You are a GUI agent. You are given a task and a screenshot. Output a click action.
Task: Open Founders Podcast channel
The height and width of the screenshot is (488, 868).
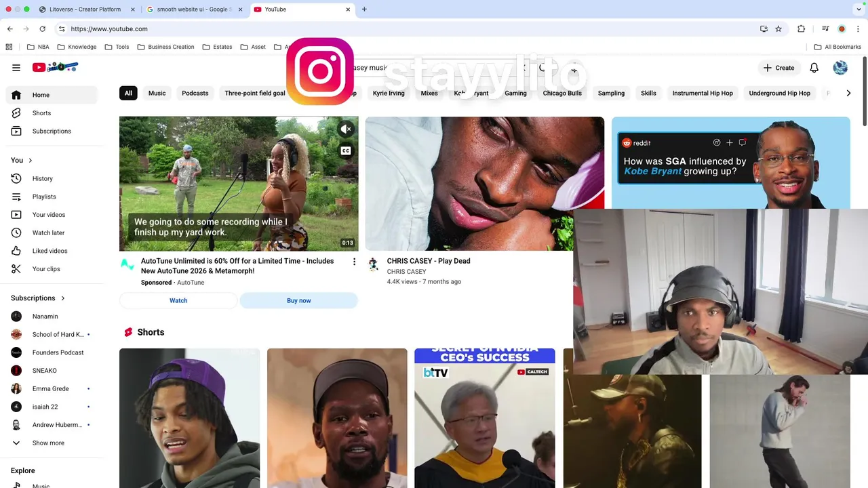[x=52, y=352]
